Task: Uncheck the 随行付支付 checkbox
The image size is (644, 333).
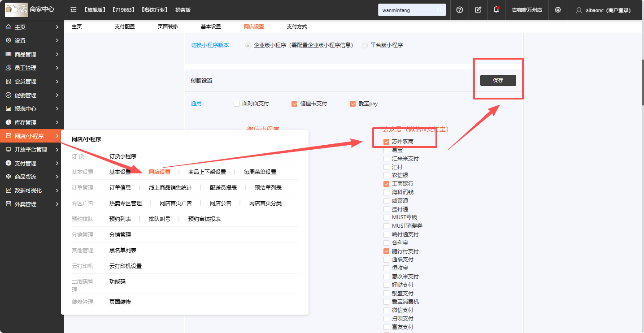Action: pyautogui.click(x=386, y=251)
